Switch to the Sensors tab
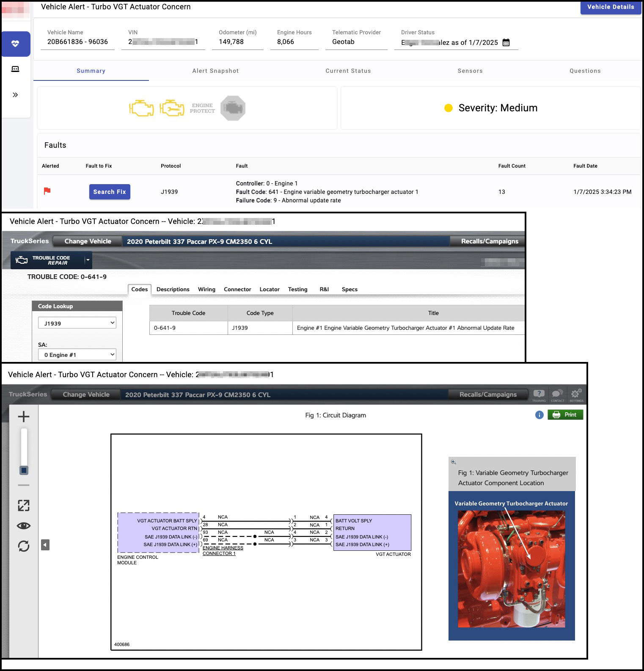The width and height of the screenshot is (644, 671). (470, 71)
